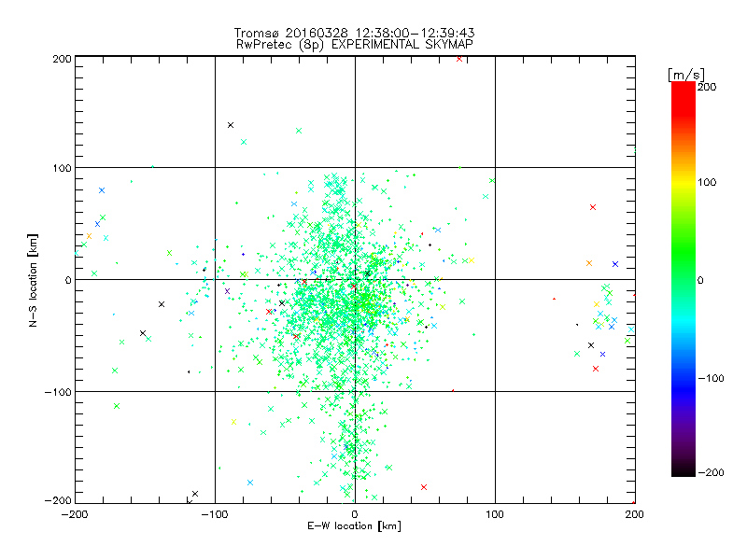The width and height of the screenshot is (747, 560).
Task: Click the red X marker near plot bottom
Action: 424,487
